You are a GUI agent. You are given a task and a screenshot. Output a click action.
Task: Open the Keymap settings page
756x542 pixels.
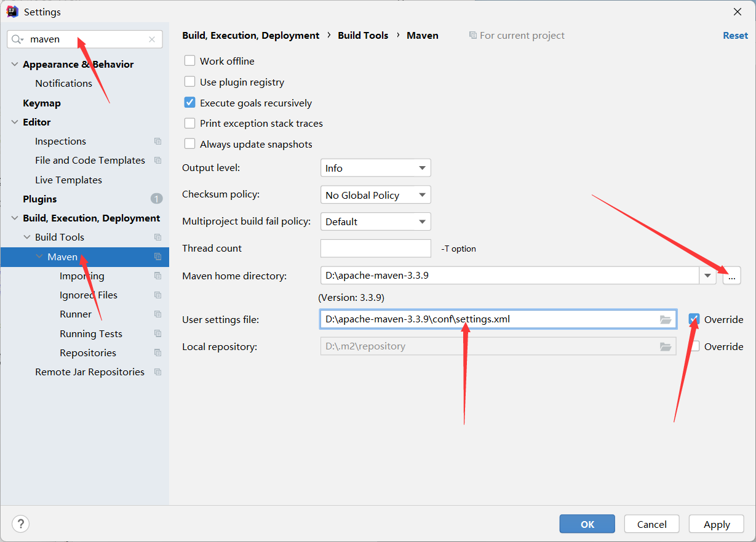pyautogui.click(x=42, y=103)
